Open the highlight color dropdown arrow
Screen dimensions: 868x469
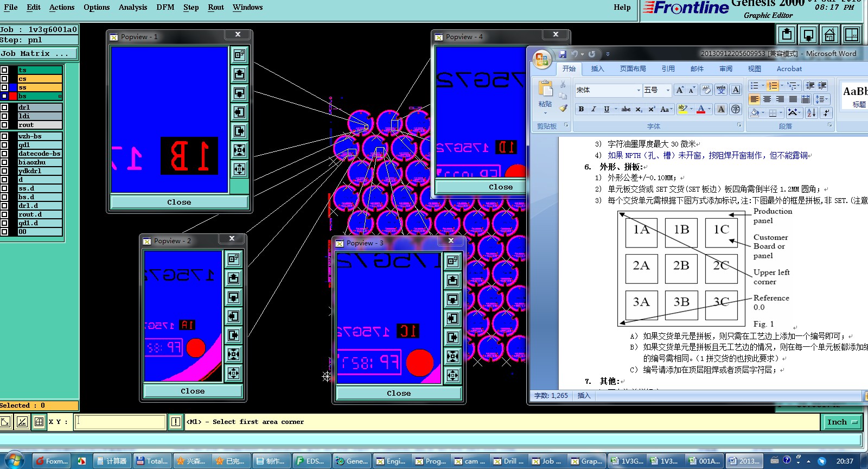tap(691, 109)
